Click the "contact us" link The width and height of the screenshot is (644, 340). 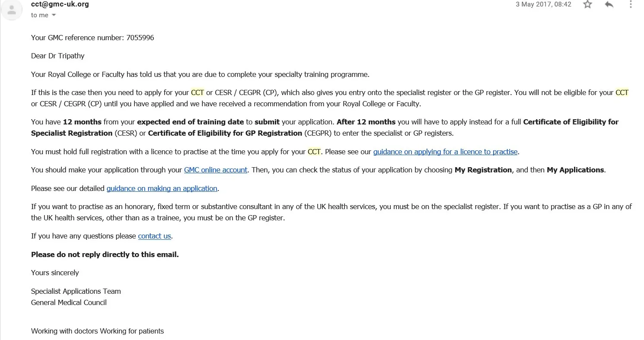pyautogui.click(x=154, y=236)
